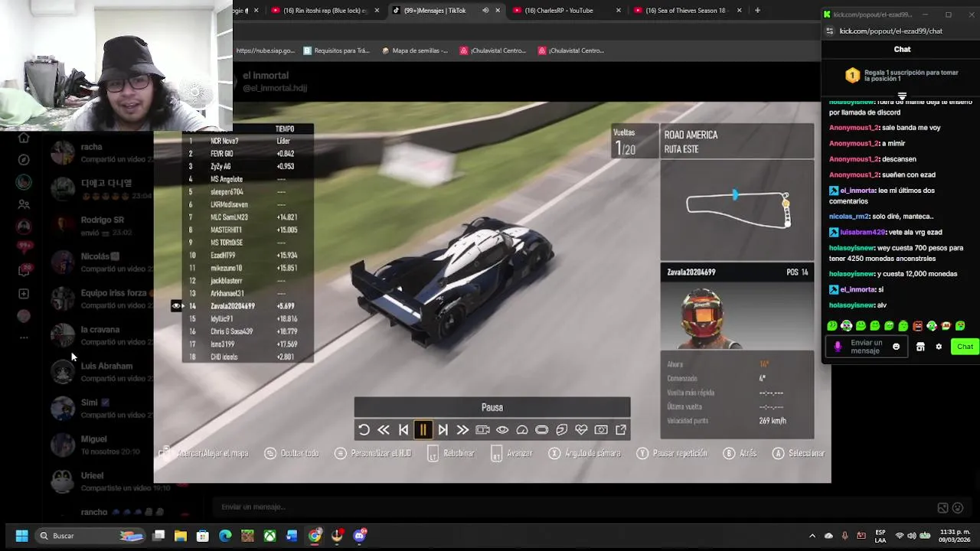Toggle the highlighted pause button in replay bar
980x551 pixels.
[x=423, y=430]
